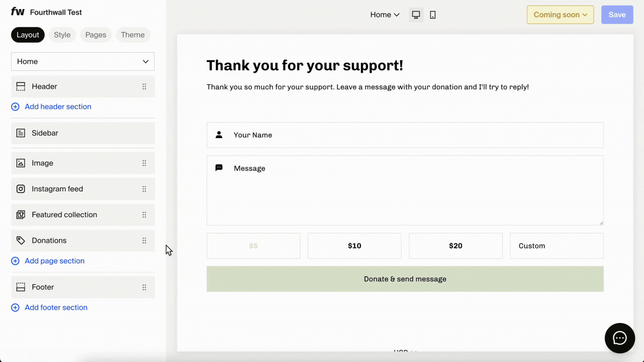This screenshot has width=644, height=362.
Task: Click the 'Fourthwall Test' site name
Action: point(56,12)
